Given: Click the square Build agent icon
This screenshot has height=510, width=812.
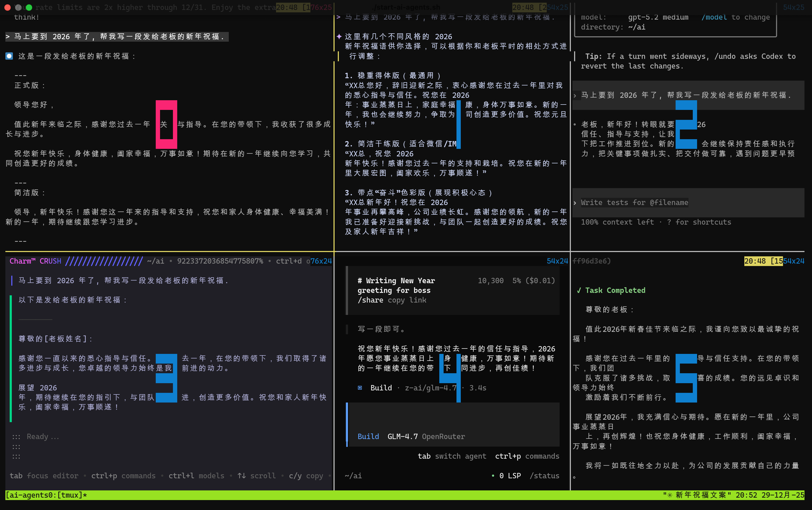Looking at the screenshot, I should coord(360,388).
